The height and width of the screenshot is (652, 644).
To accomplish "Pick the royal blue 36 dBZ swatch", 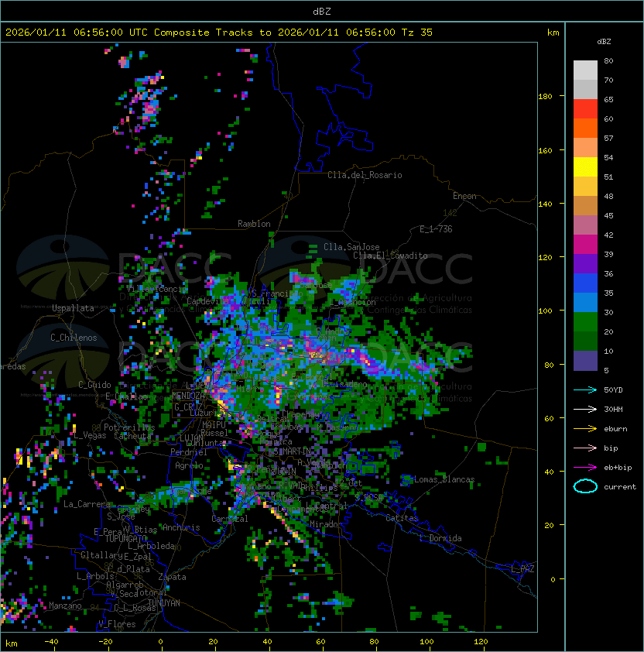I will [x=585, y=283].
